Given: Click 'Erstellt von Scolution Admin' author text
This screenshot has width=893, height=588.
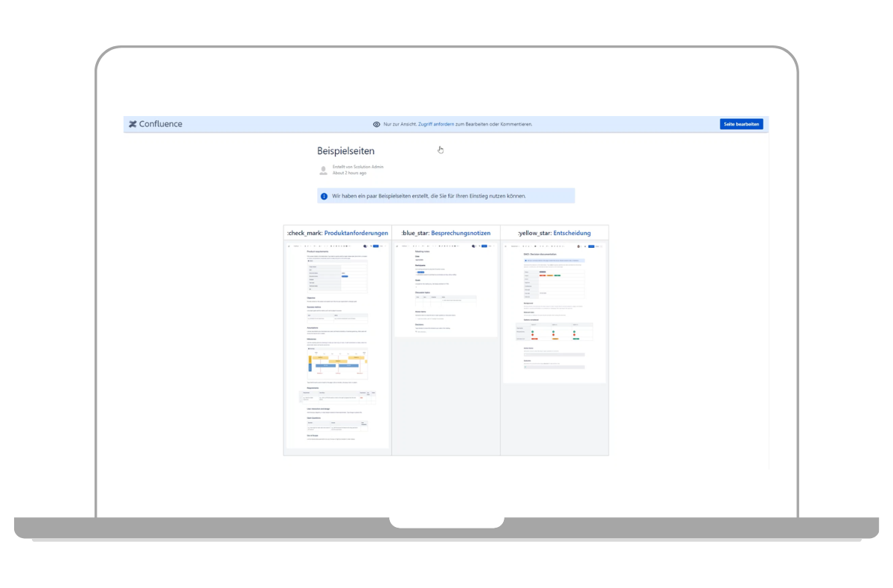Looking at the screenshot, I should pos(358,167).
